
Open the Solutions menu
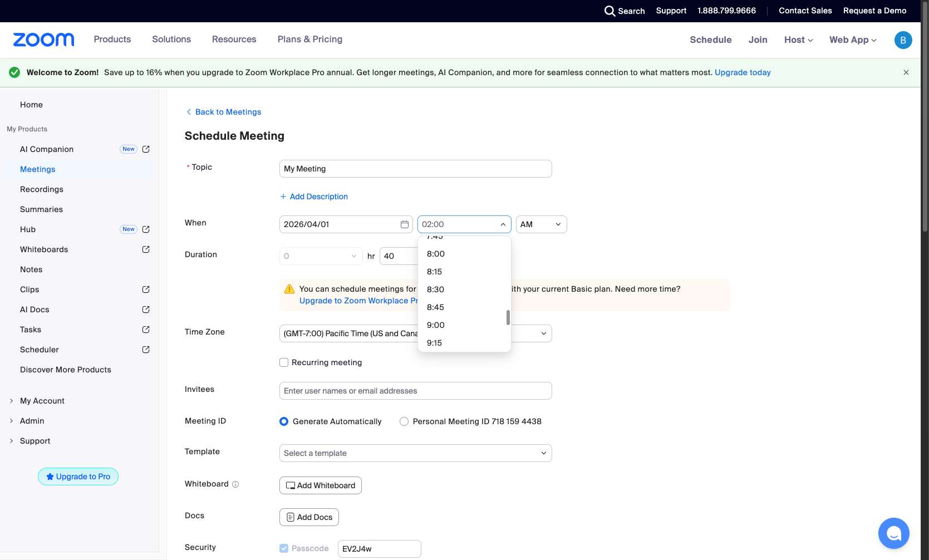click(171, 40)
